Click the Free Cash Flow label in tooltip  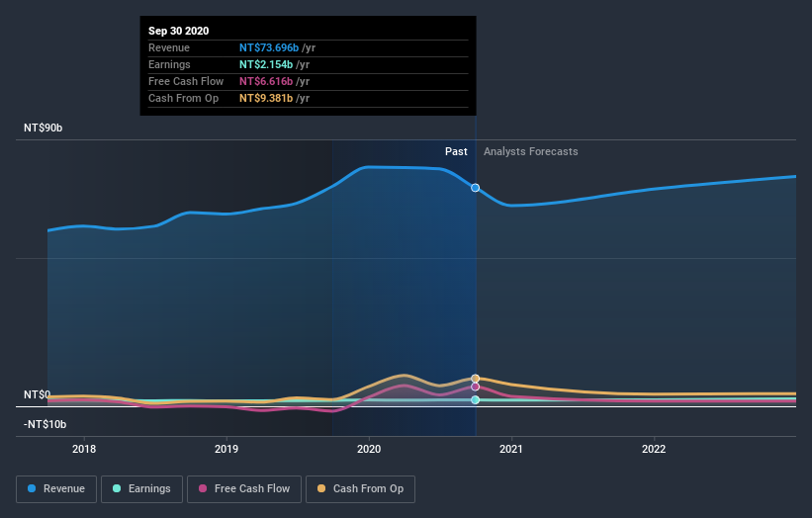click(186, 81)
